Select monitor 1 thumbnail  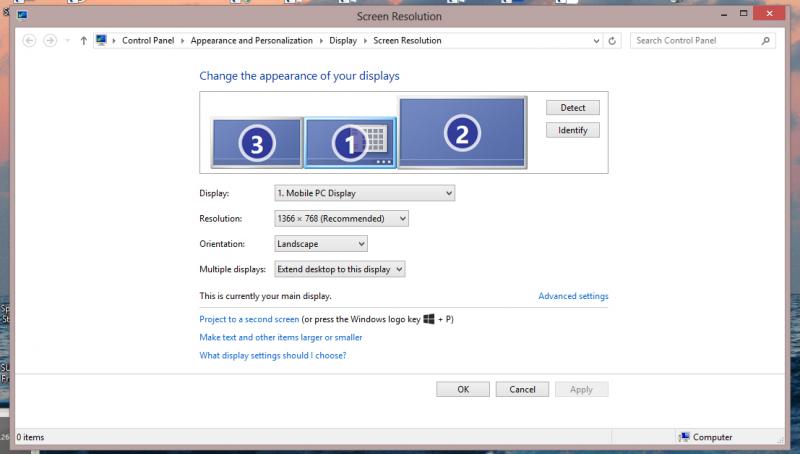click(350, 143)
